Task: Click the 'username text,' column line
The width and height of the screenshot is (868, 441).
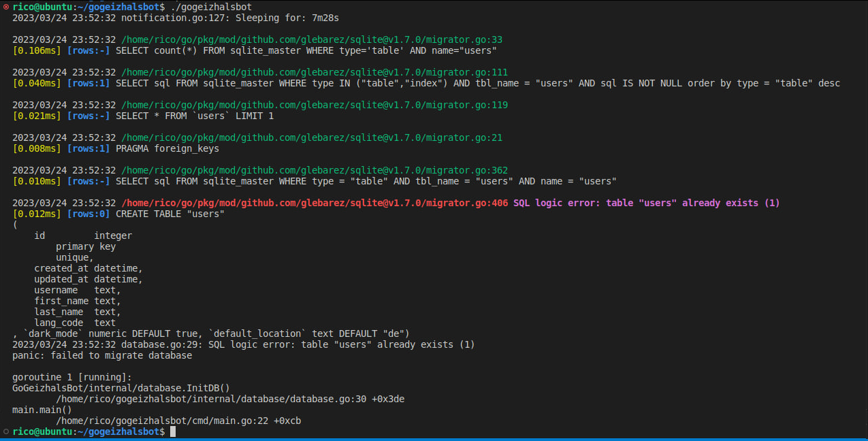Action: (78, 290)
